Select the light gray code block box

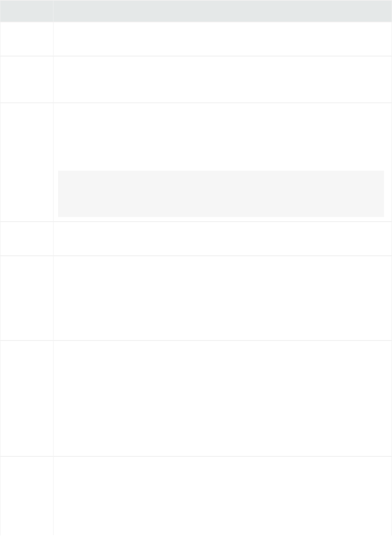click(x=221, y=194)
